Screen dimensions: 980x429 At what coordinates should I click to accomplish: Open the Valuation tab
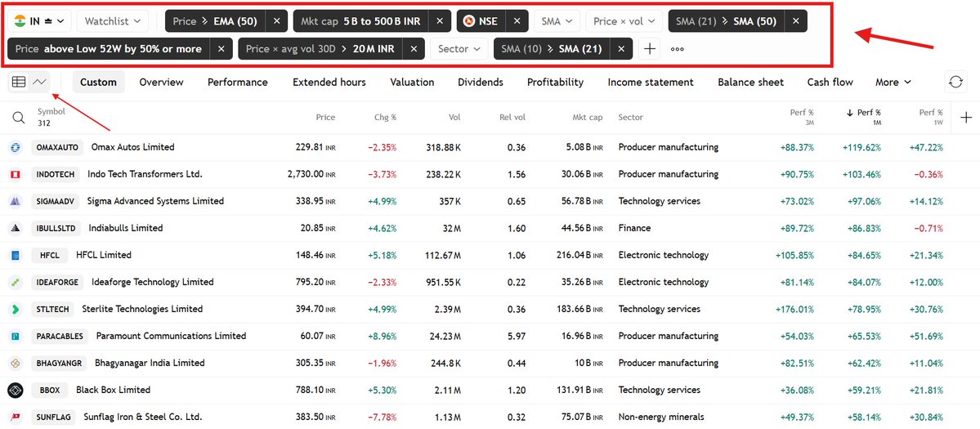click(x=412, y=82)
